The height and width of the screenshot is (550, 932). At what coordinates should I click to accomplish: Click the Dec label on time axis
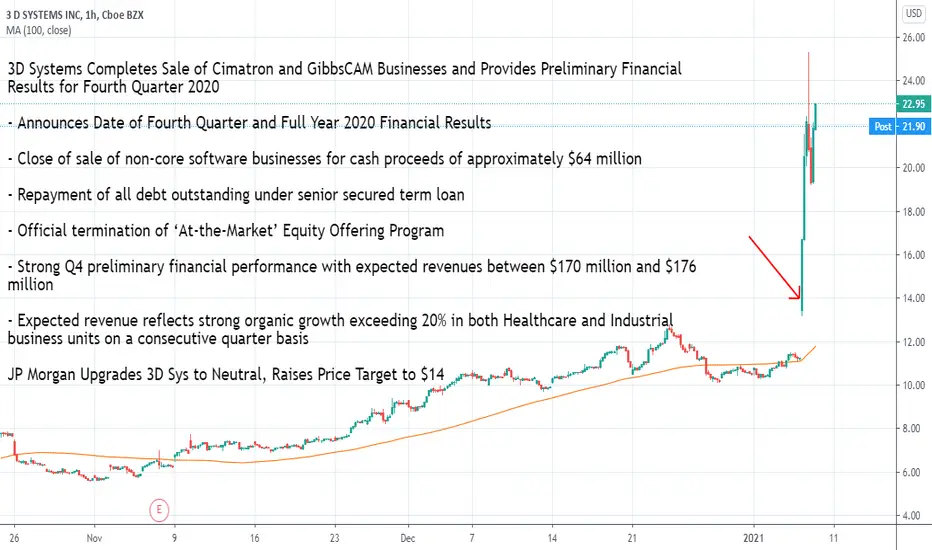pyautogui.click(x=407, y=538)
